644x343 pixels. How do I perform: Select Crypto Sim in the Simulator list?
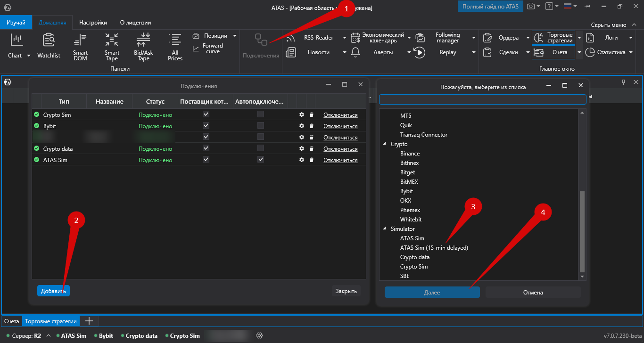414,267
